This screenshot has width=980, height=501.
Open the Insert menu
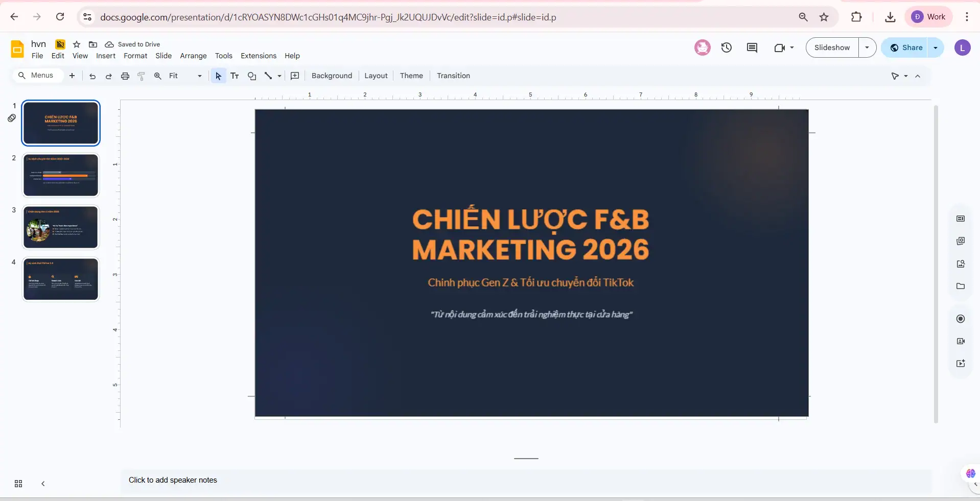pos(105,56)
